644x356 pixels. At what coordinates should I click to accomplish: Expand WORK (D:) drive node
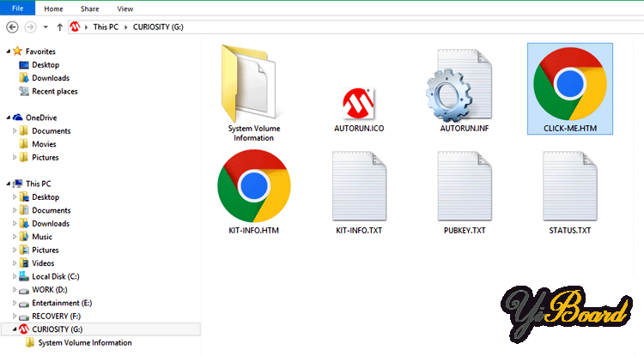tap(15, 290)
